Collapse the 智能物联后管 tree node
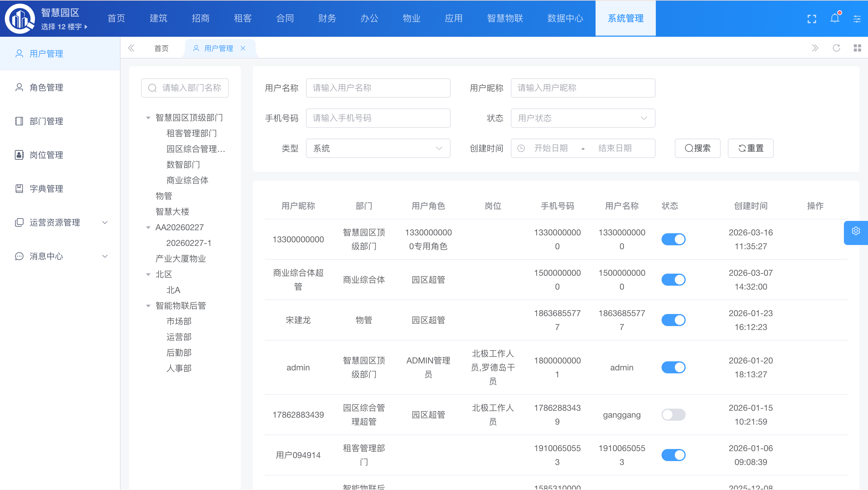 (148, 306)
